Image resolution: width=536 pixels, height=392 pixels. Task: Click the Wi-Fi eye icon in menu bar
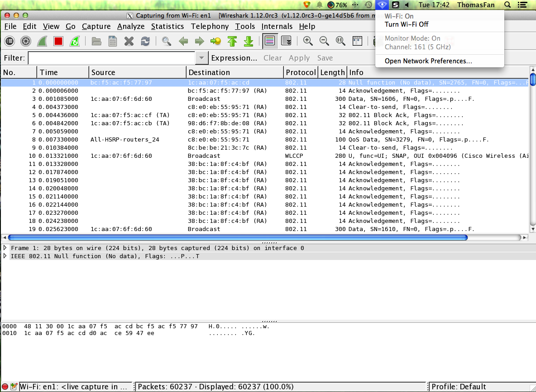click(x=382, y=5)
